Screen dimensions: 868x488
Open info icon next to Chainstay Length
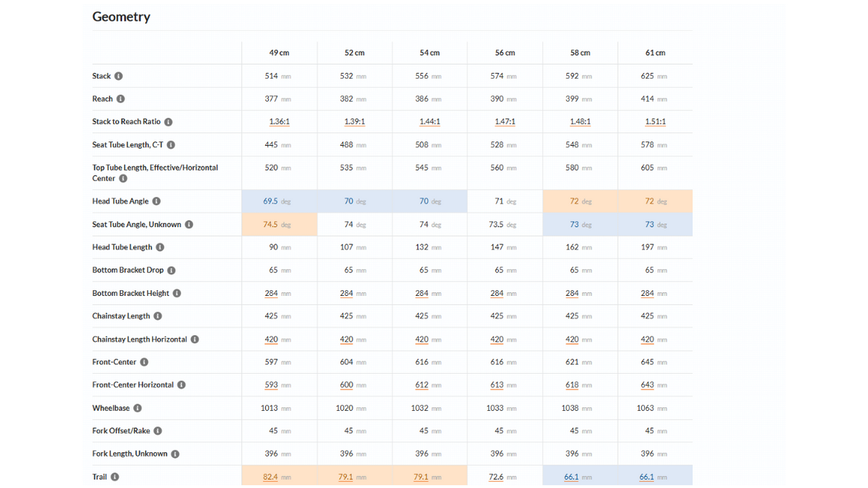[x=158, y=316]
